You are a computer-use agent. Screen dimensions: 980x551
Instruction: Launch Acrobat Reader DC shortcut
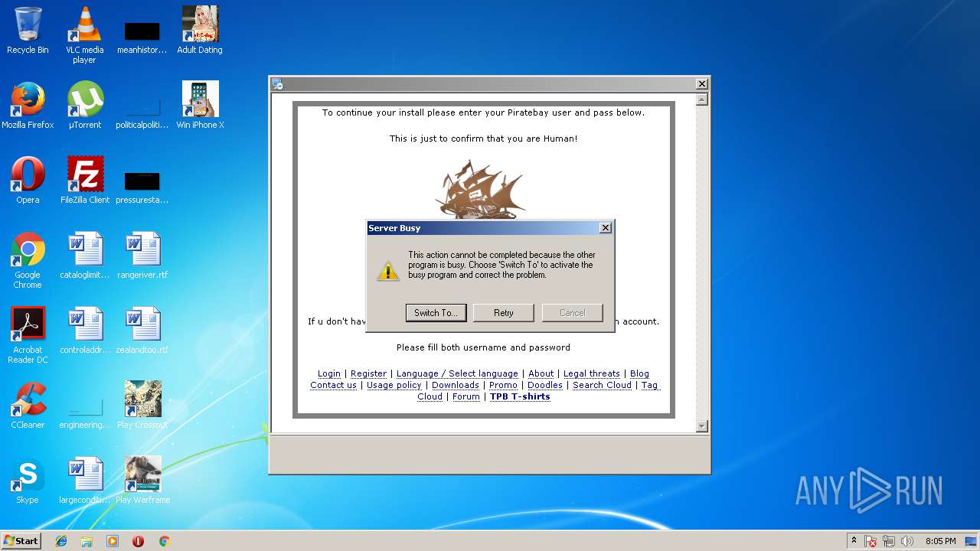28,335
